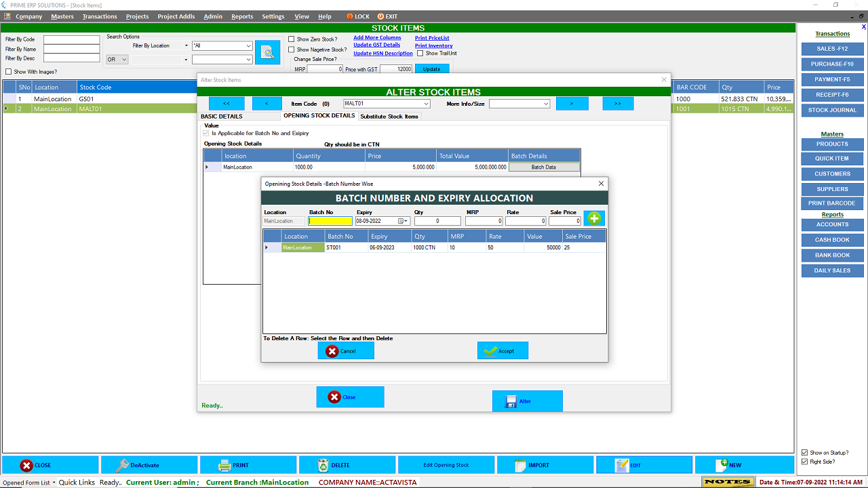The height and width of the screenshot is (488, 868).
Task: Click the red X icon on Cancel
Action: (332, 351)
